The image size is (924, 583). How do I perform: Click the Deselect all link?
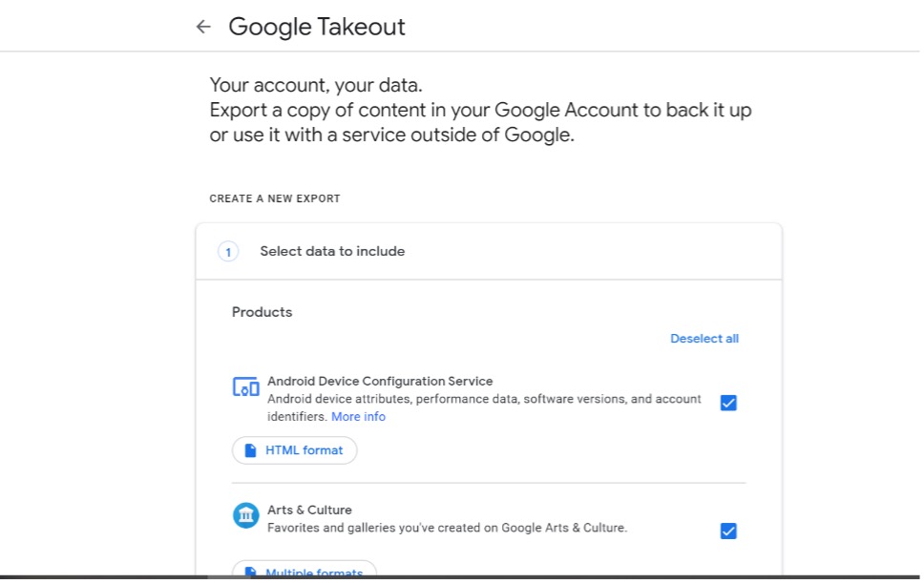point(704,339)
